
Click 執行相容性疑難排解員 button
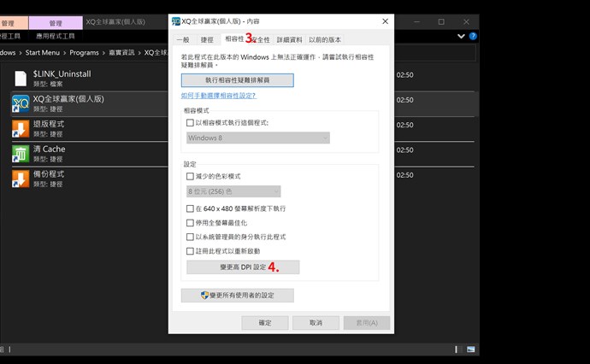(238, 80)
